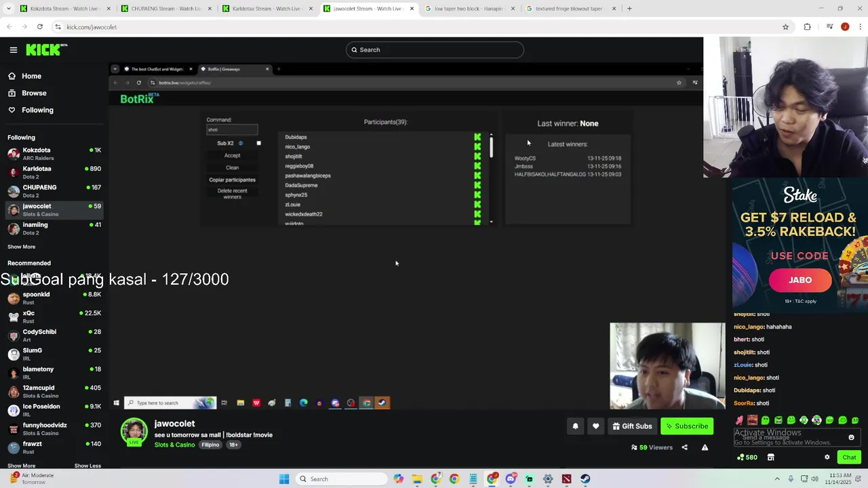Show hidden system tray icons
Image resolution: width=868 pixels, height=488 pixels.
click(x=777, y=479)
